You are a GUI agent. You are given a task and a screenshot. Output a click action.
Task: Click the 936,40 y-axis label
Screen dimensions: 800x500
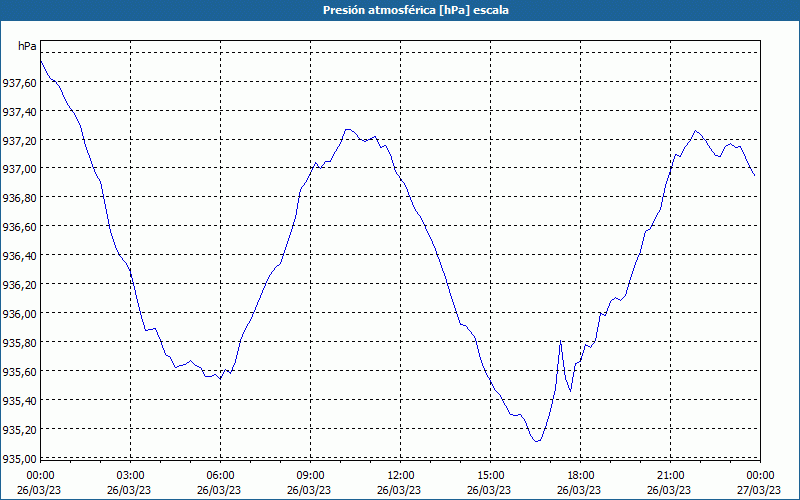coord(19,256)
